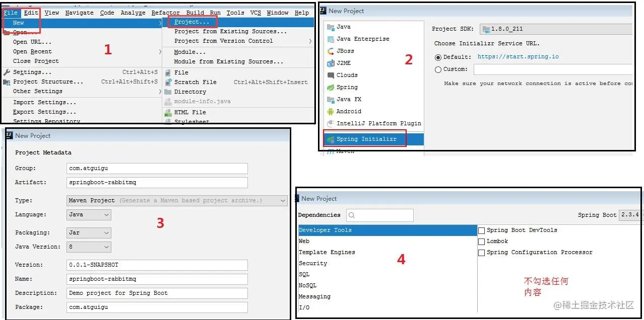Open the Navigate menu
Image resolution: width=644 pixels, height=320 pixels.
79,13
